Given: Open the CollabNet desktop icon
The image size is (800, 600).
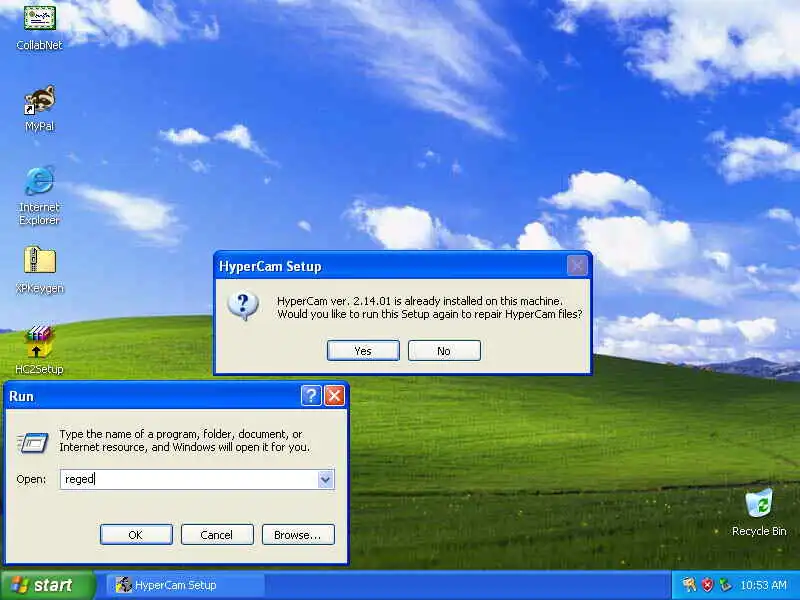Looking at the screenshot, I should 39,27.
